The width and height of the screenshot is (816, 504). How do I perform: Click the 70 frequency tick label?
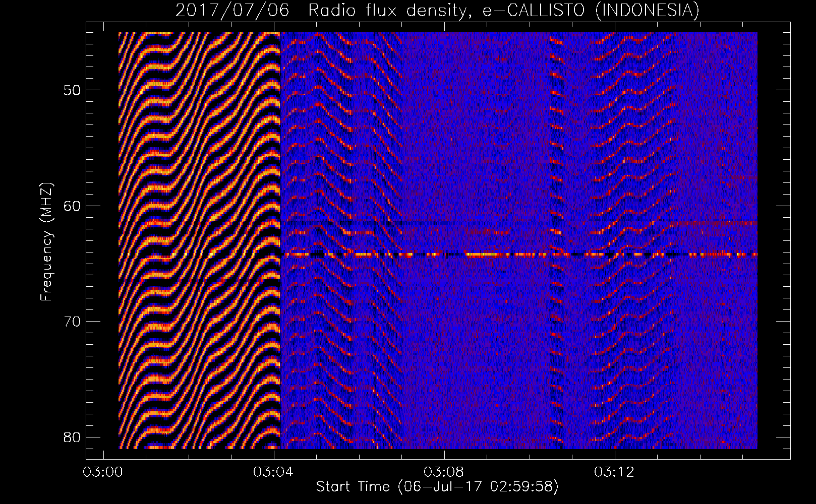pyautogui.click(x=72, y=322)
